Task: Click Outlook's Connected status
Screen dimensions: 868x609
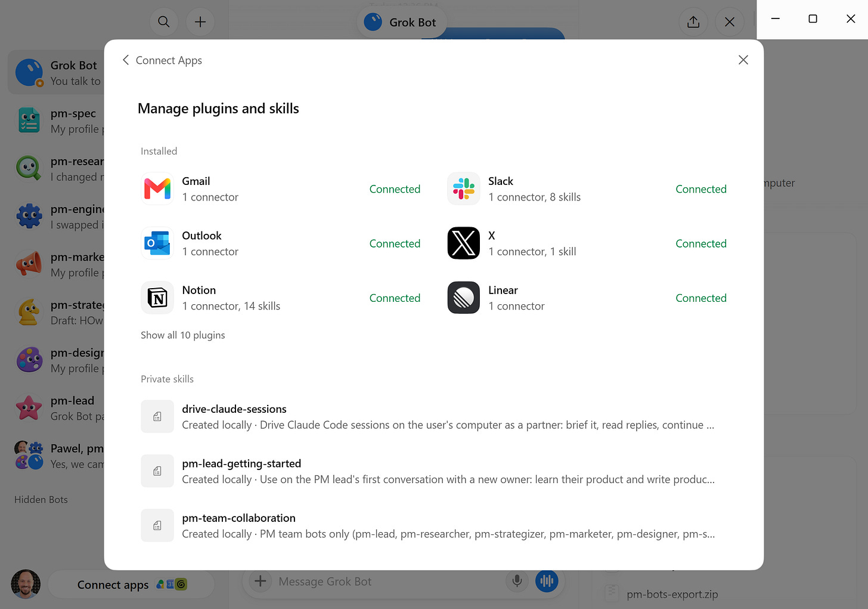Action: point(395,243)
